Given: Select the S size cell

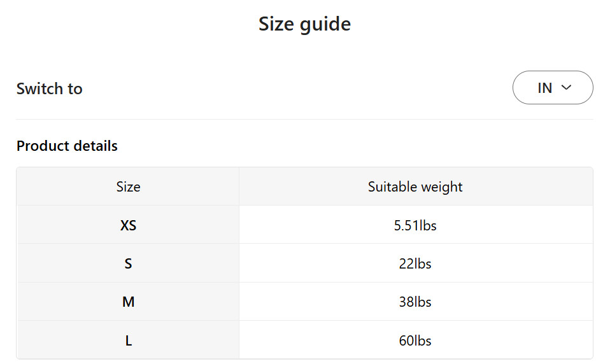Looking at the screenshot, I should click(128, 263).
